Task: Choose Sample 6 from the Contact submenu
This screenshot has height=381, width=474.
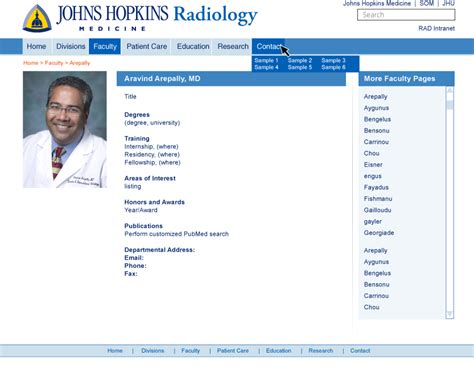Action: pyautogui.click(x=333, y=67)
